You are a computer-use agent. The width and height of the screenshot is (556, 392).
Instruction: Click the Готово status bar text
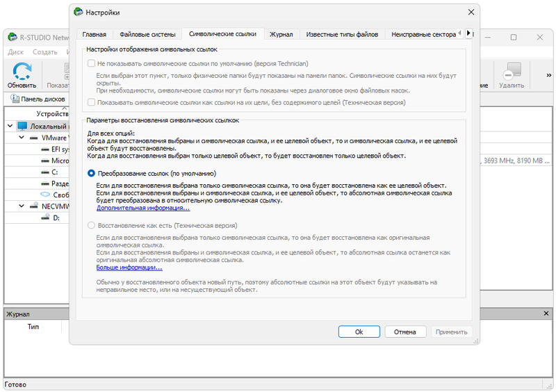tap(15, 384)
